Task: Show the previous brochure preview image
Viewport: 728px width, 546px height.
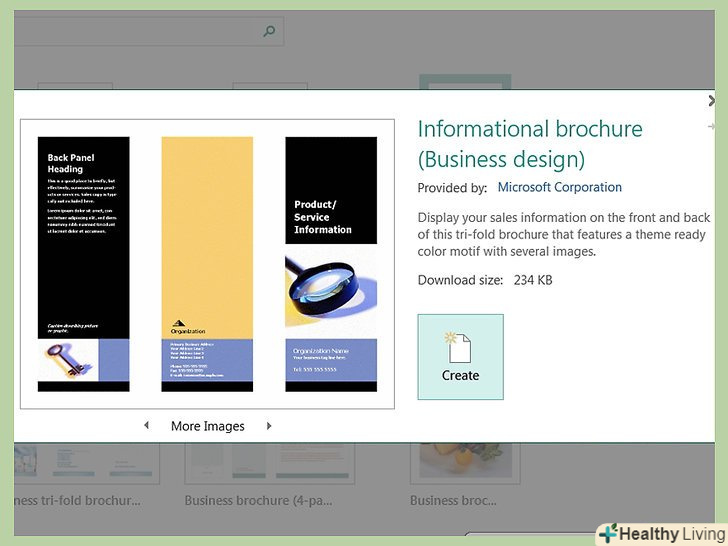Action: point(147,426)
